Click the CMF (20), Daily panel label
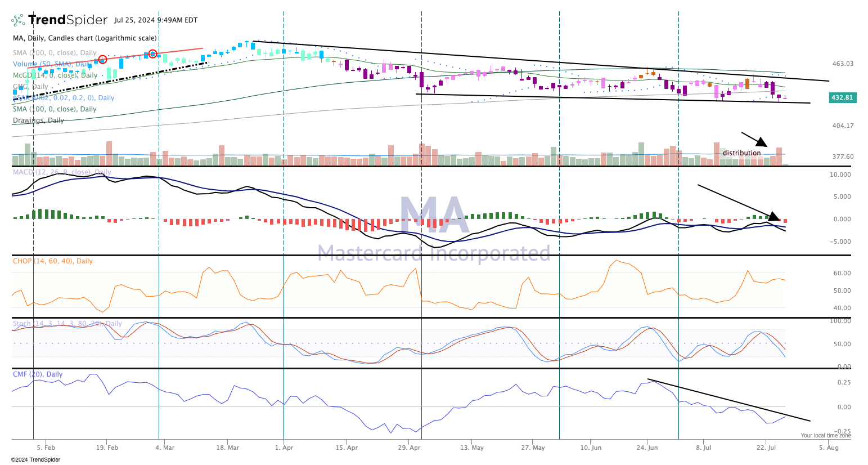Viewport: 868px width, 465px height. pos(38,374)
